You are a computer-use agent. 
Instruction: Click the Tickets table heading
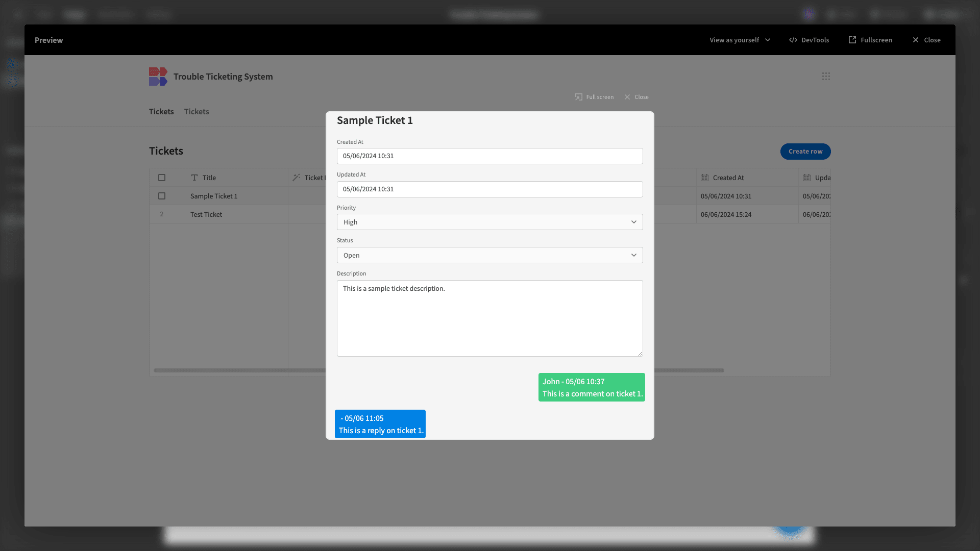166,151
